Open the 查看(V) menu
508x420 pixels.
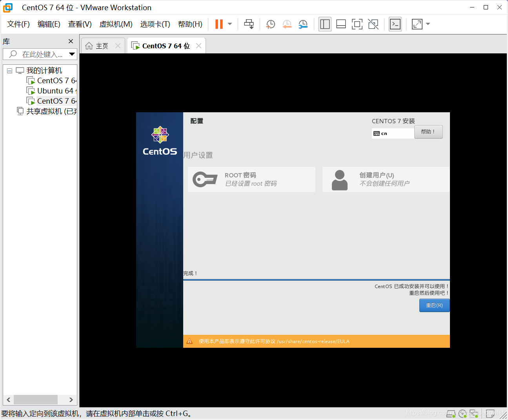[80, 24]
